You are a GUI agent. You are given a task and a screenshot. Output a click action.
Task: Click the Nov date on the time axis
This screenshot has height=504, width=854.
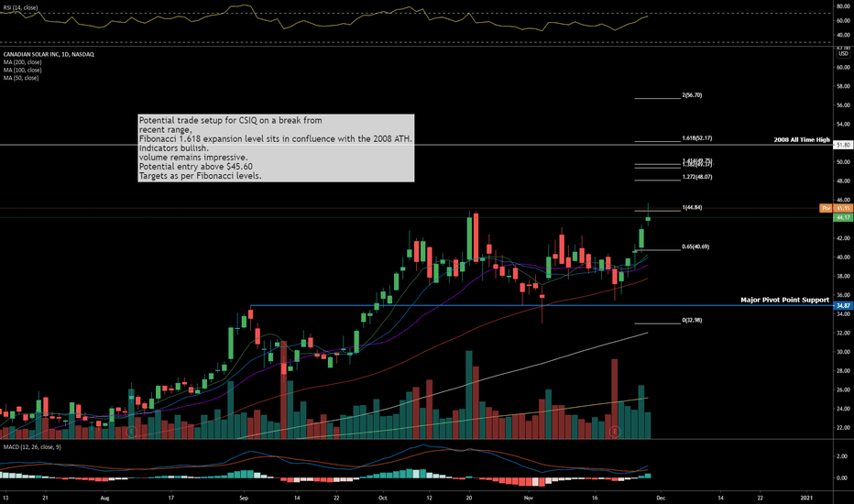[528, 498]
